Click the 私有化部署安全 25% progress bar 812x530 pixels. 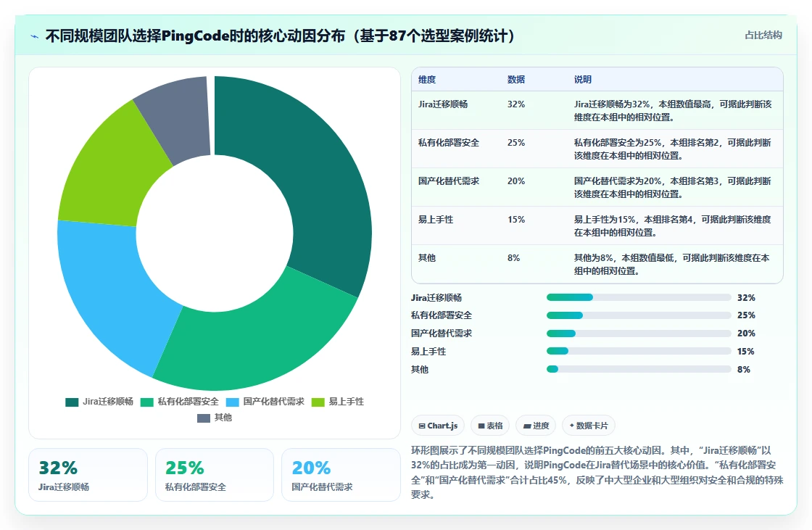[639, 315]
